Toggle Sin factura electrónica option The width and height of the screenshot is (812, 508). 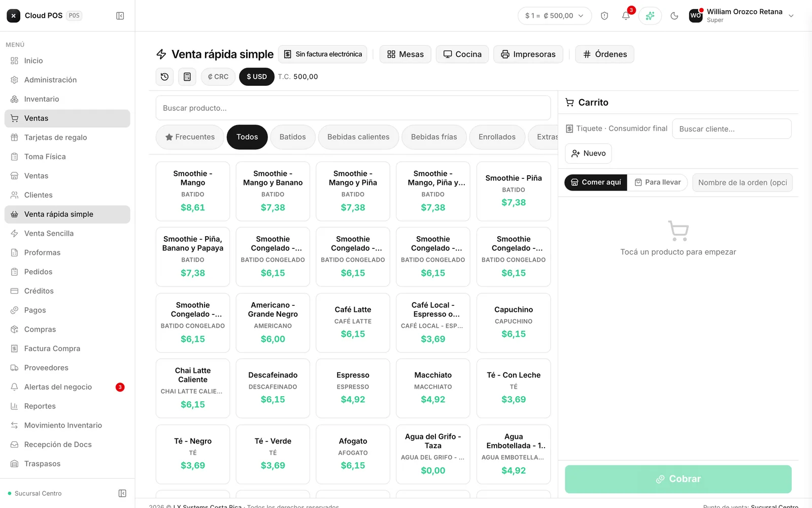coord(323,54)
